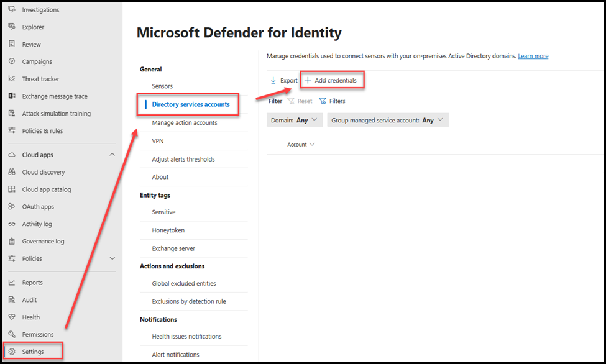
Task: Click the Add credentials button label
Action: coord(336,80)
